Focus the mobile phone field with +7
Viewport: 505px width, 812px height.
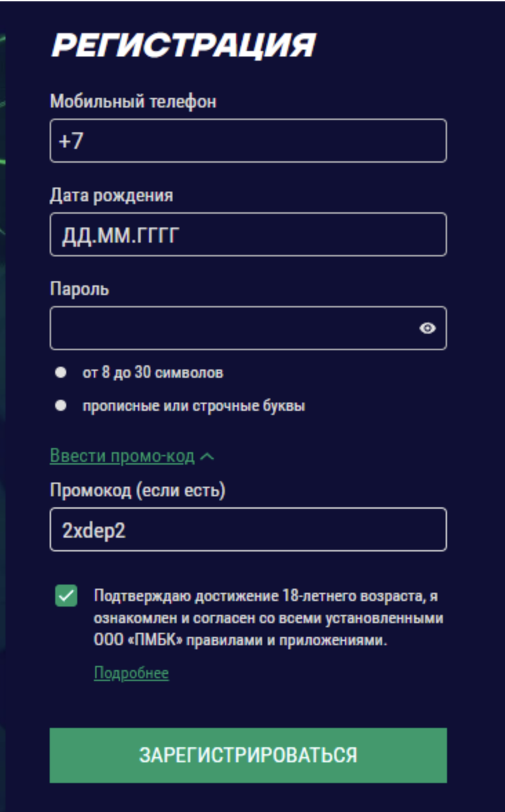pos(248,141)
